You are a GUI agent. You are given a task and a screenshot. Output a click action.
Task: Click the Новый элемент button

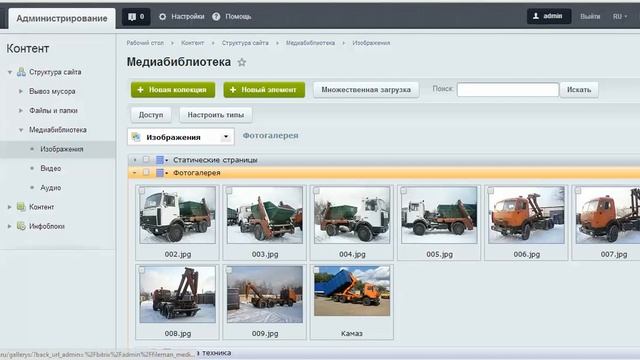pyautogui.click(x=264, y=90)
